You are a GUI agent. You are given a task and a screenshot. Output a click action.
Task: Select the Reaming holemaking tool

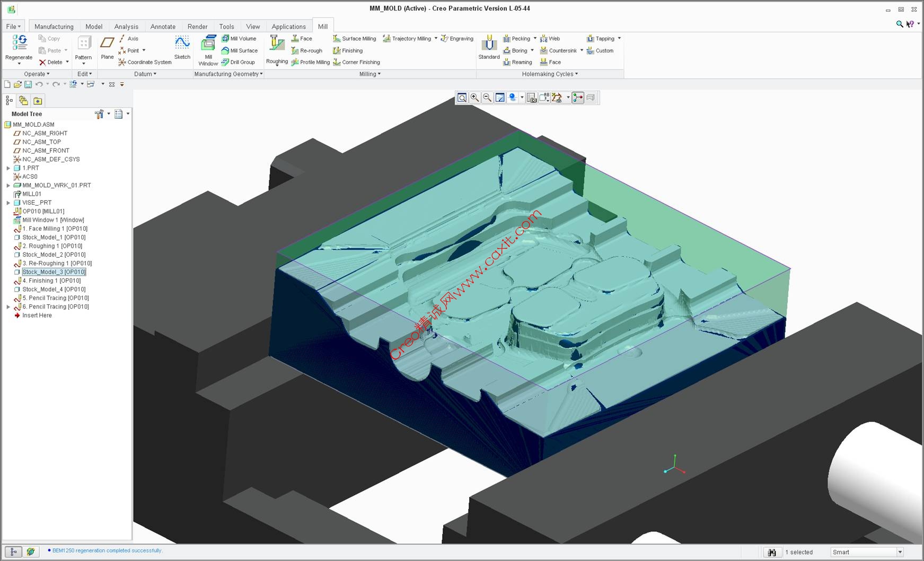pyautogui.click(x=517, y=63)
